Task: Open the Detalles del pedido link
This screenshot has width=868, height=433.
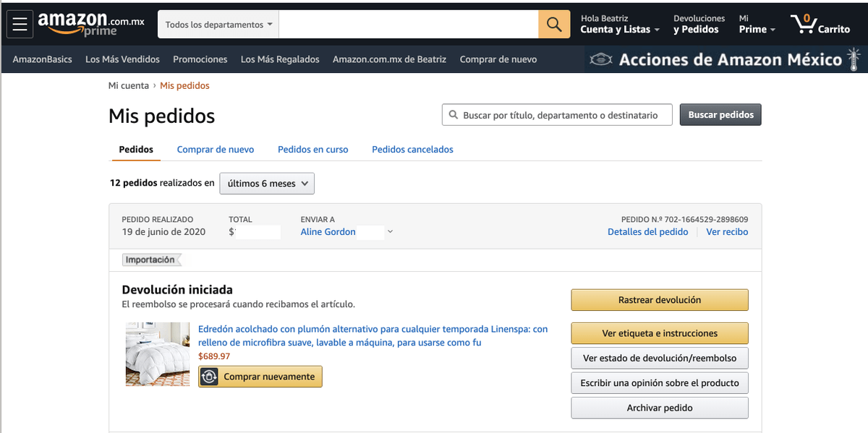Action: point(647,232)
